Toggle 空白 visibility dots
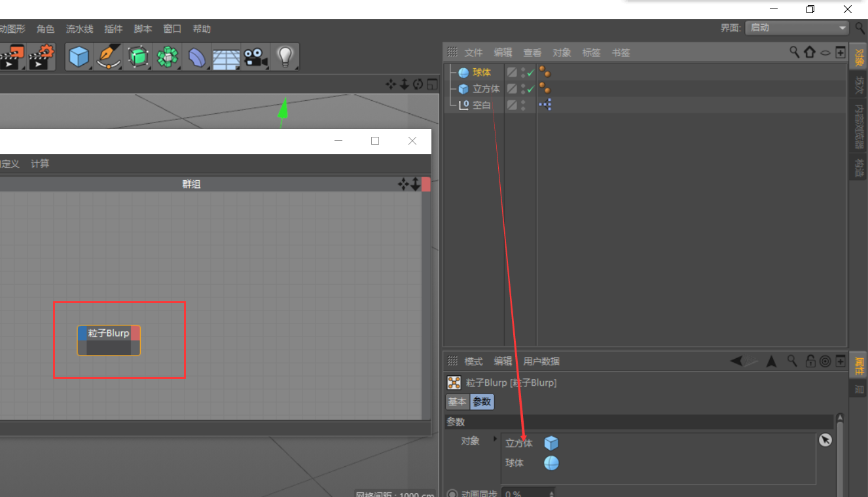868x497 pixels. tap(523, 105)
